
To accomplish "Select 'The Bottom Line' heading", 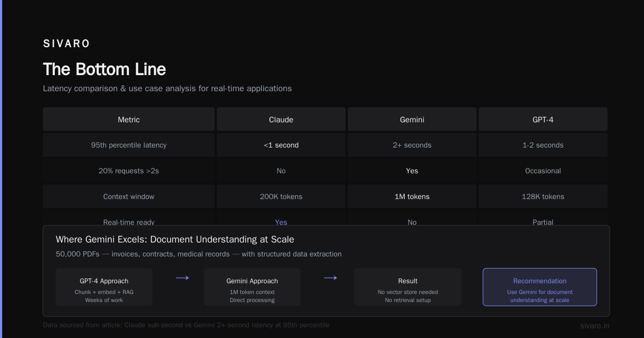I will point(104,69).
